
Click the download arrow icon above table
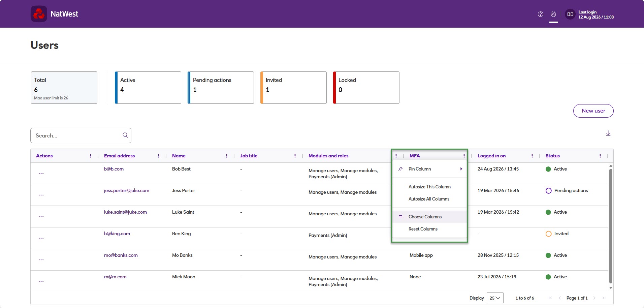(x=608, y=133)
